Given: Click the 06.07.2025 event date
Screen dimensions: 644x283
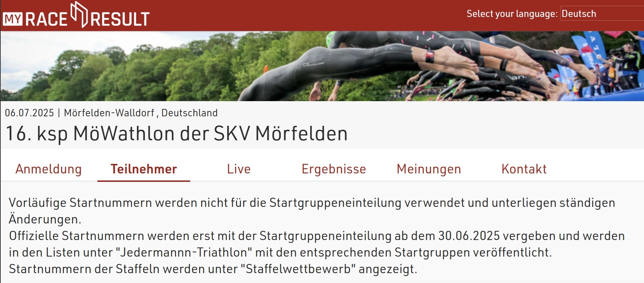Looking at the screenshot, I should pyautogui.click(x=29, y=113).
